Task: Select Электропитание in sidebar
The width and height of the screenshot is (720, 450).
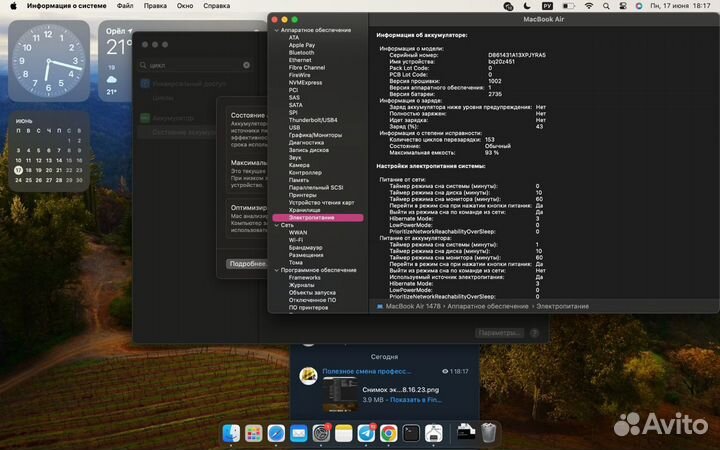Action: 318,218
